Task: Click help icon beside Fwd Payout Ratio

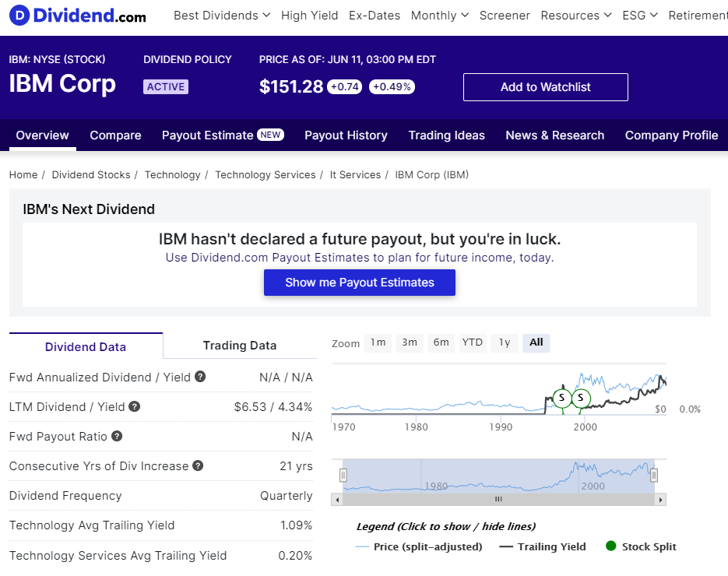Action: 117,436
